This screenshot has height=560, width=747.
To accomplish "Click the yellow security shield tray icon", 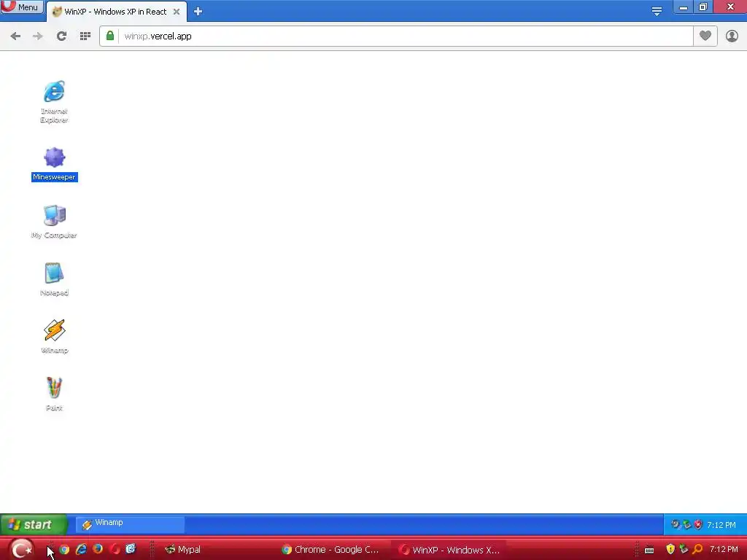I will [x=670, y=550].
